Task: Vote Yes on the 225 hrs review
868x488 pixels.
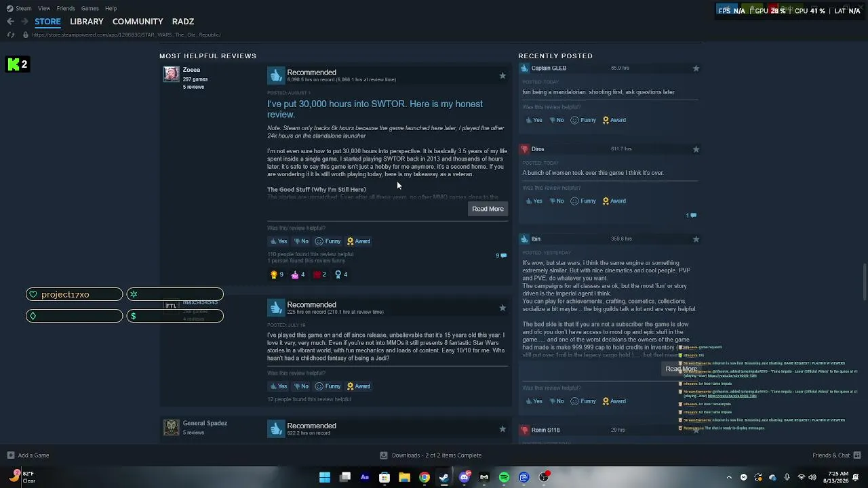Action: coord(279,386)
